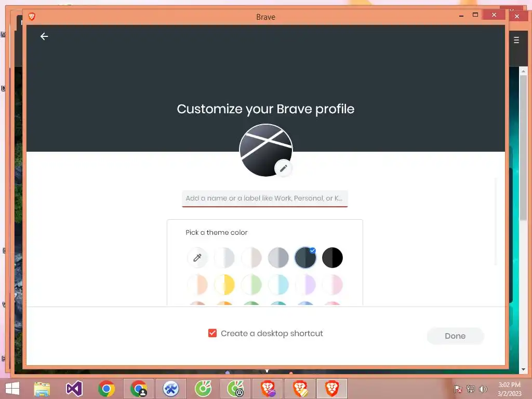The image size is (532, 399).
Task: Maximize the Brave profile window
Action: 475,15
